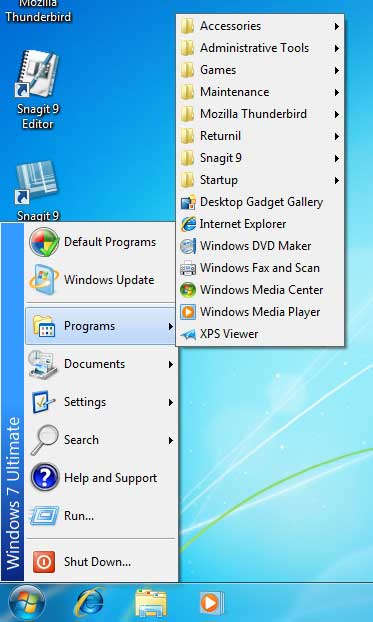Expand the Games folder submenu
The width and height of the screenshot is (373, 622).
point(260,70)
